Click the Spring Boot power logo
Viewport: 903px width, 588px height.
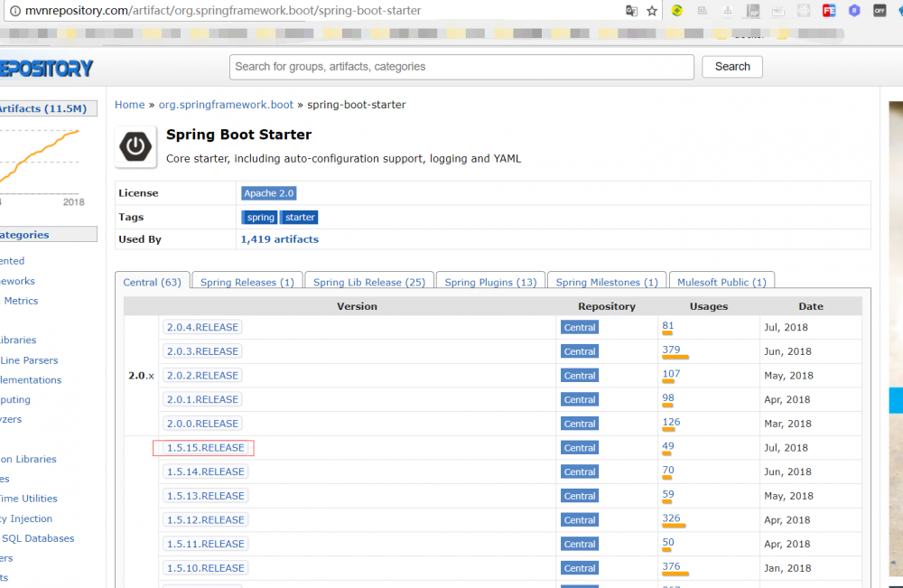[x=136, y=146]
